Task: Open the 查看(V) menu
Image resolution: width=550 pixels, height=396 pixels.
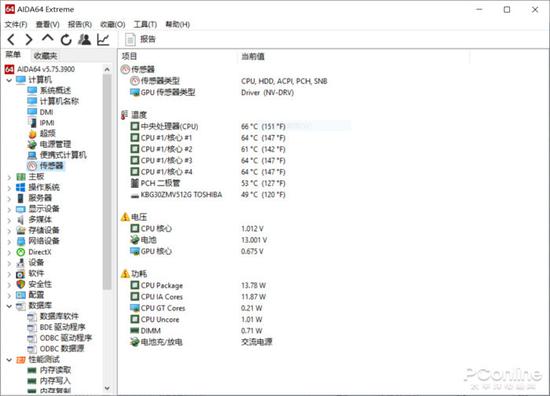Action: tap(47, 24)
